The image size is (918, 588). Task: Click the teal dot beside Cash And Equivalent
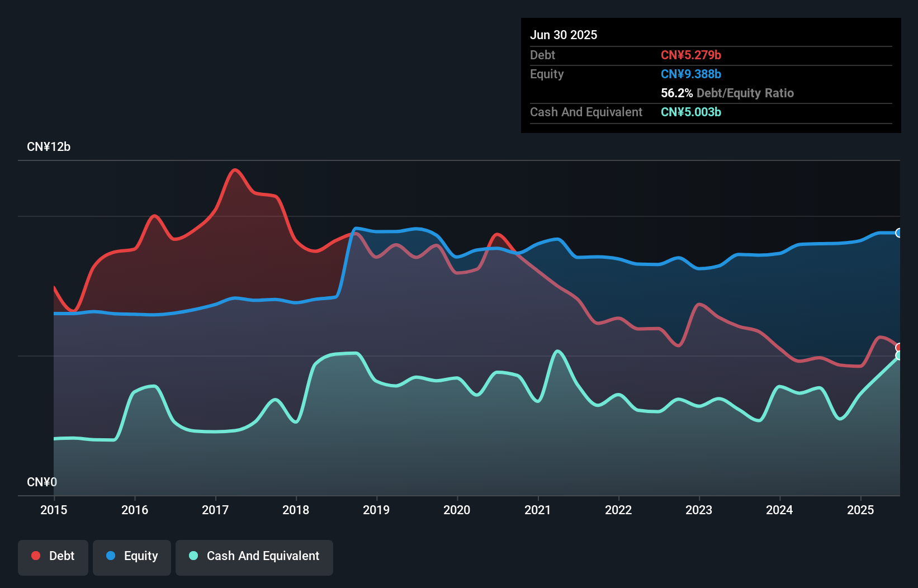click(x=193, y=556)
